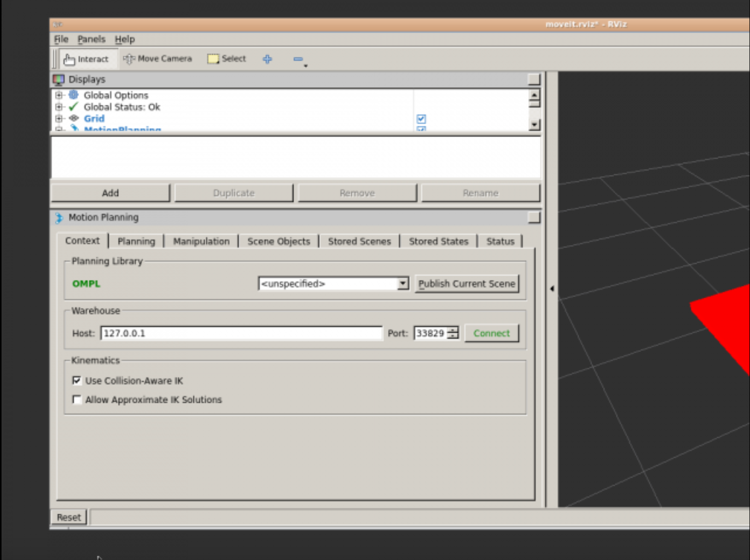Select the Interact hand tool
Viewport: 750px width, 560px height.
pos(86,59)
